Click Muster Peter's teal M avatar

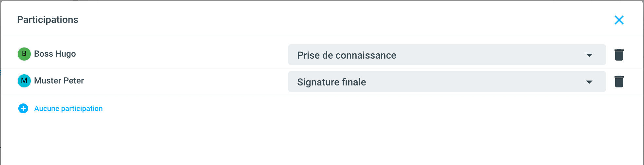coord(24,81)
